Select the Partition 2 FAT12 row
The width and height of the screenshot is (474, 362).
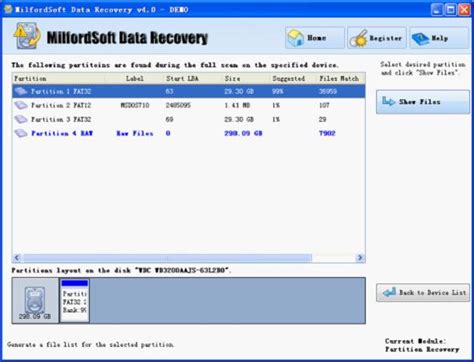pyautogui.click(x=189, y=105)
